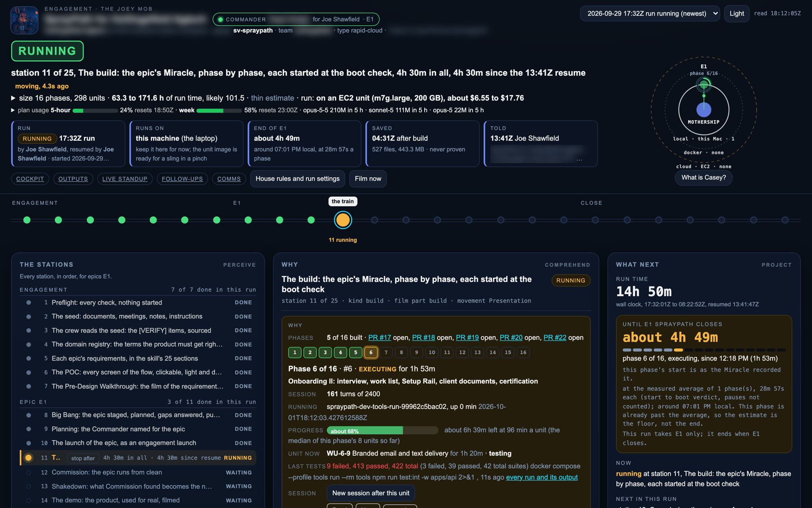Click first green station dot on timeline
This screenshot has height=508, width=812.
[27, 220]
